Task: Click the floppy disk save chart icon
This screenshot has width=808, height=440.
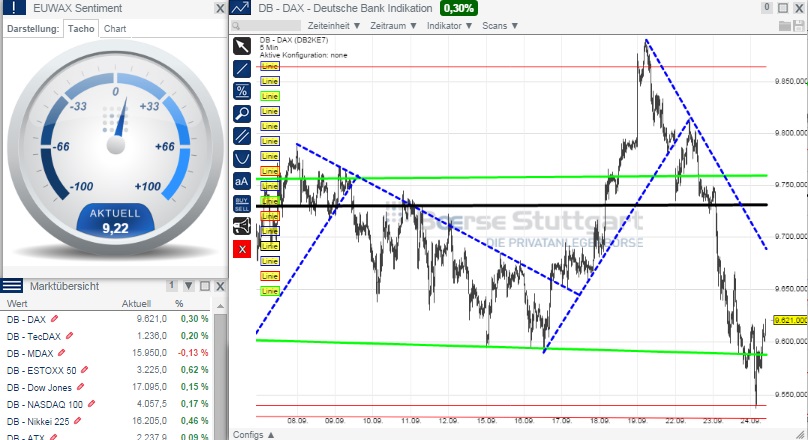Action: 799,26
